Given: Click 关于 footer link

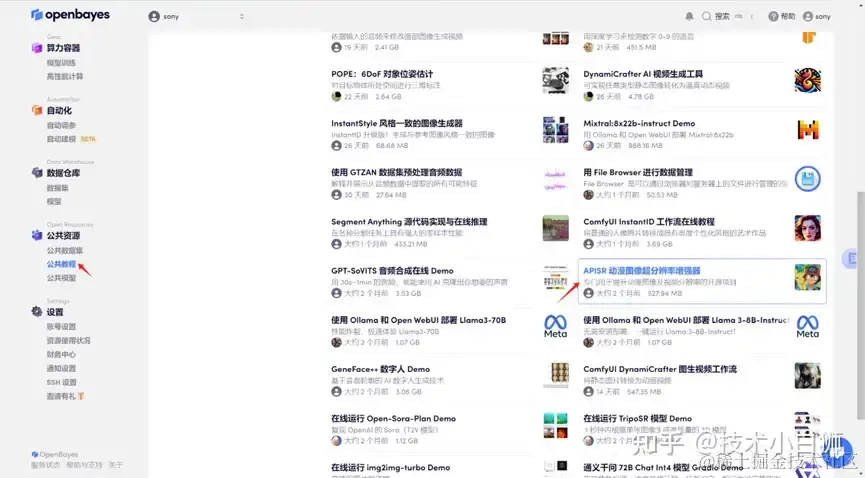Looking at the screenshot, I should [115, 465].
